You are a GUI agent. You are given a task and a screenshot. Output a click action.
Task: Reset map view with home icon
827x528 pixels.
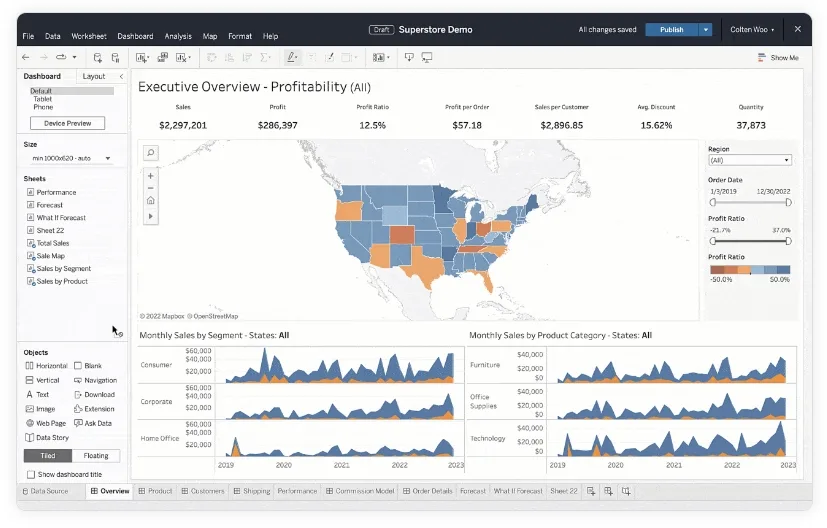pos(150,200)
